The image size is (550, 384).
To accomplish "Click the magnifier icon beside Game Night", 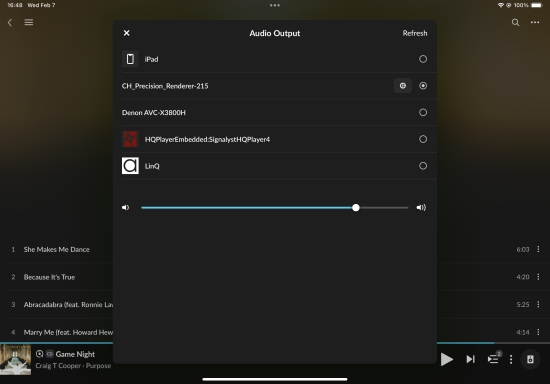I will [39, 354].
